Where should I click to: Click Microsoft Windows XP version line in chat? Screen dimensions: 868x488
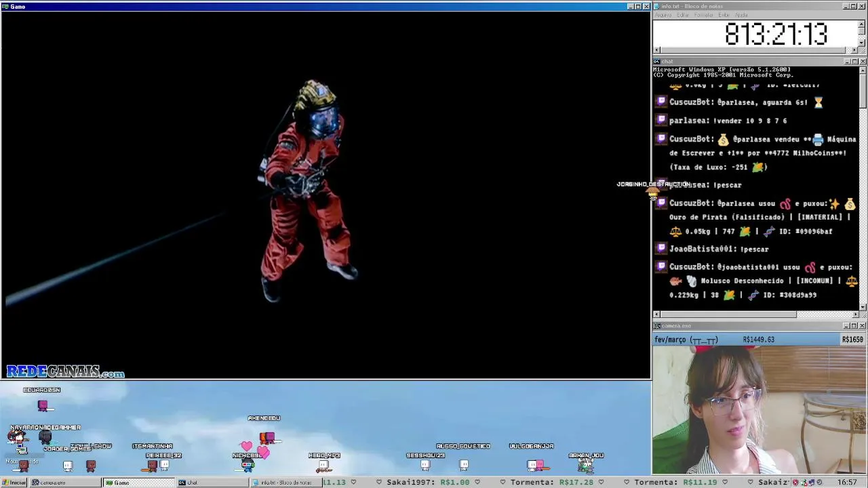click(x=722, y=70)
